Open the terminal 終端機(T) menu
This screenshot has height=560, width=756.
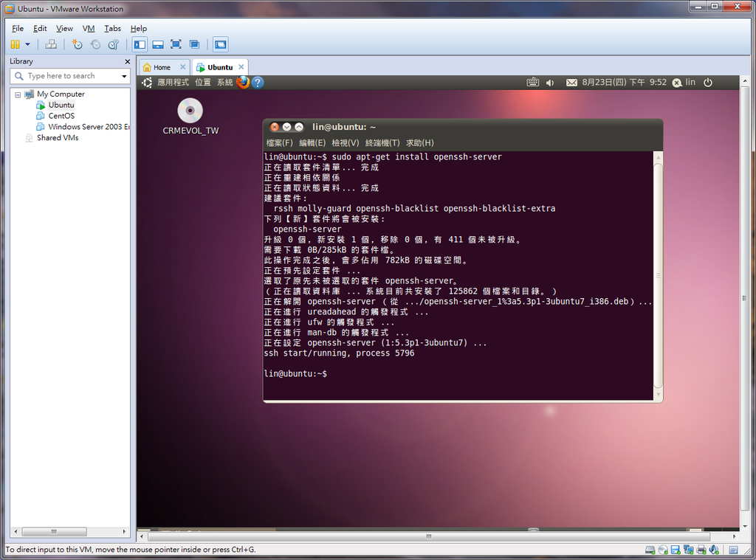pyautogui.click(x=382, y=143)
